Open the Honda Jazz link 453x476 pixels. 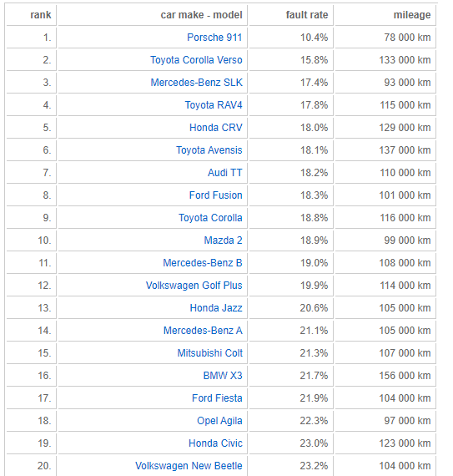(x=216, y=308)
